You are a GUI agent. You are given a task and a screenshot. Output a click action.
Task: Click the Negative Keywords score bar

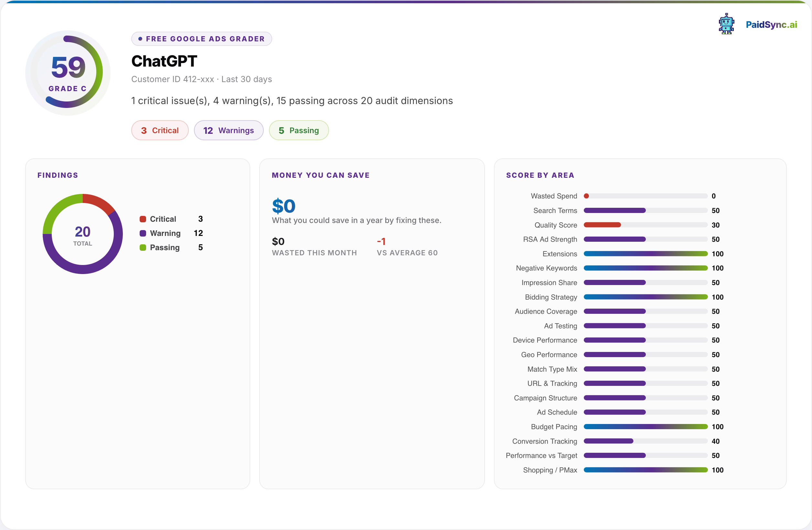646,268
